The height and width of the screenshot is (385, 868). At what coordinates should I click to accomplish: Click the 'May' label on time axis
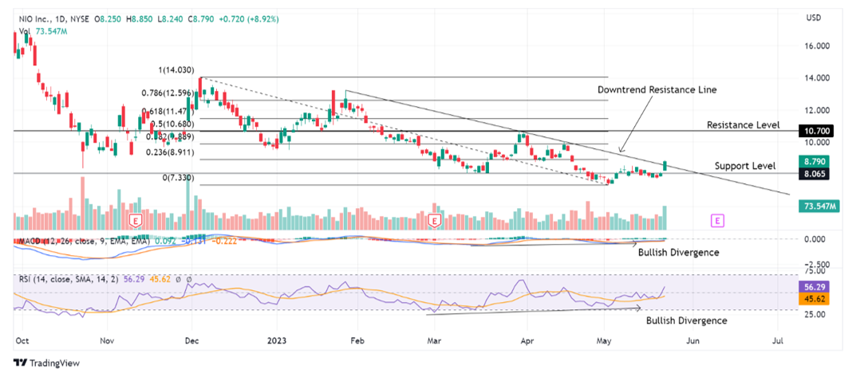pos(605,341)
